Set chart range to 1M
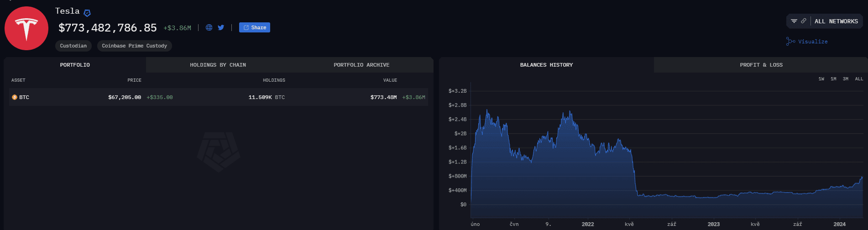Viewport: 868px width, 230px height. 833,79
